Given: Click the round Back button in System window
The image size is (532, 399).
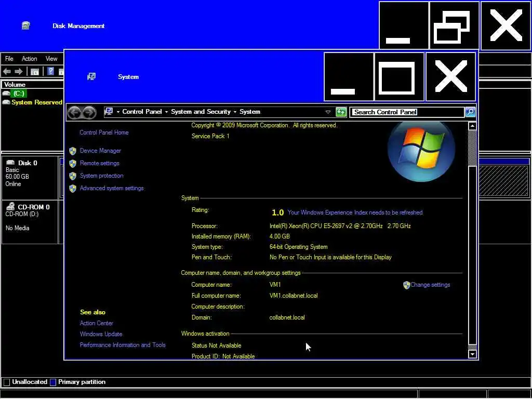Looking at the screenshot, I should 75,112.
